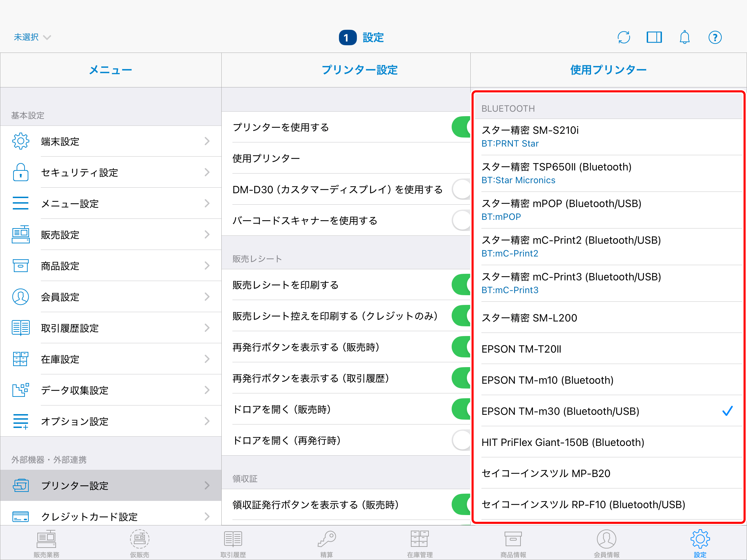Click the プリンター設定 printer icon
Screen dimensions: 747x560
[x=21, y=485]
